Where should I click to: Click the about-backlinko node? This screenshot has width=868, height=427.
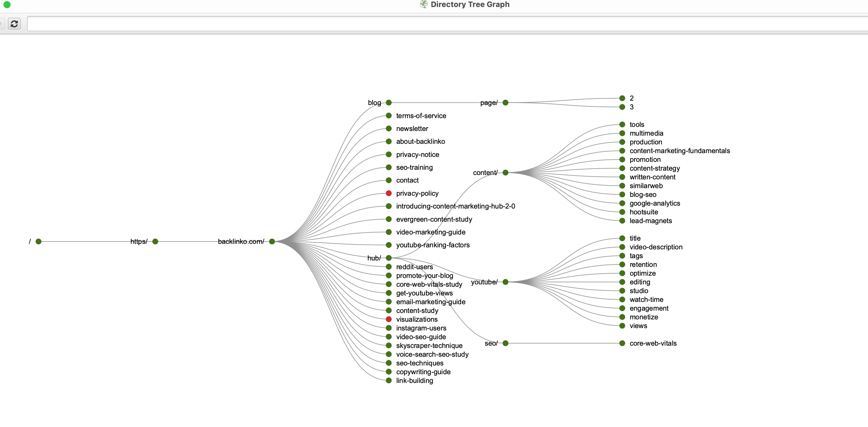[x=388, y=141]
